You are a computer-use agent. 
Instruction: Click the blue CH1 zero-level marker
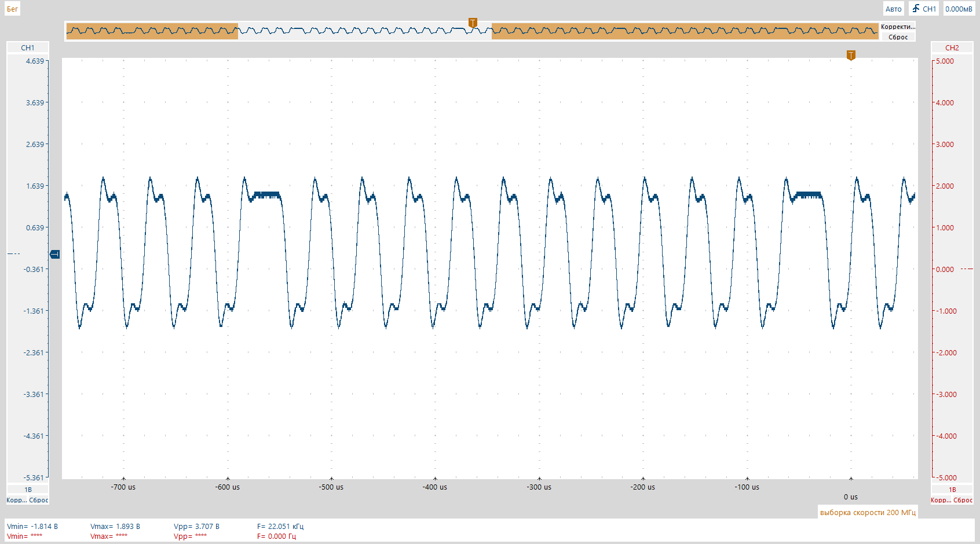55,254
